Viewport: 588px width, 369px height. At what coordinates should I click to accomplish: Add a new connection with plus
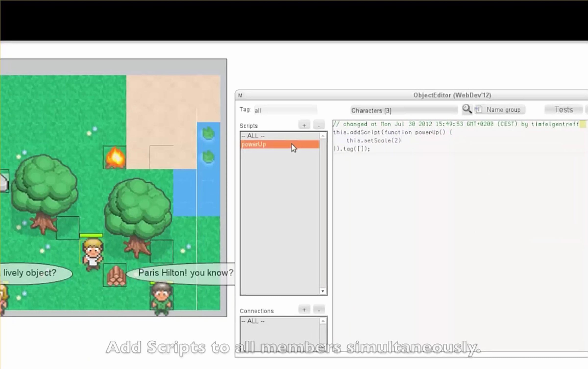(x=304, y=310)
